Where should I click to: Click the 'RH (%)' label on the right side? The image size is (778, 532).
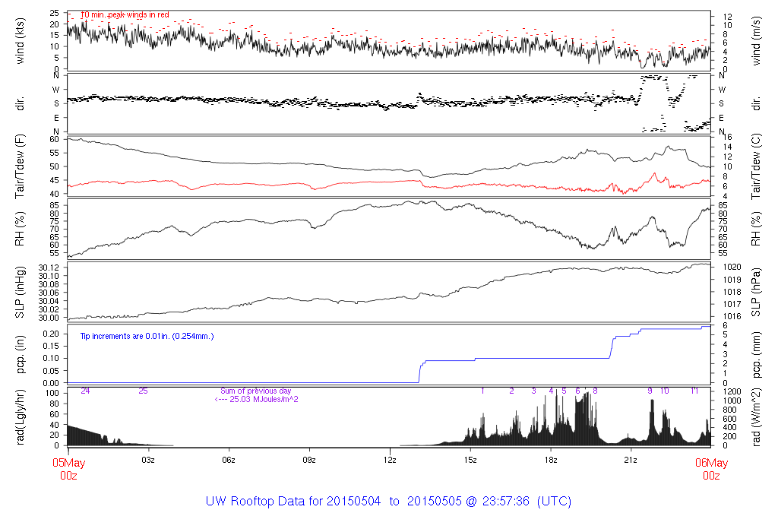756,229
